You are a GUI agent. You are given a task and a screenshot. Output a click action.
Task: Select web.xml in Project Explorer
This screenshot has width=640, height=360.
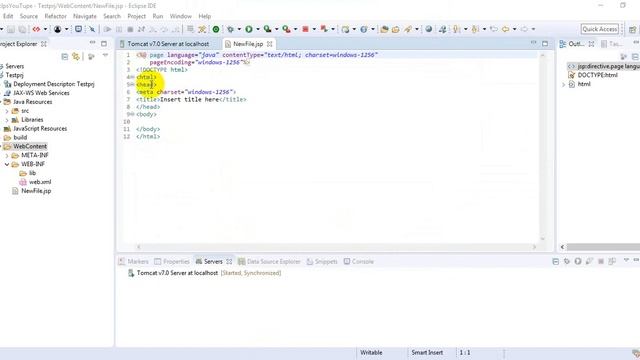(36, 182)
